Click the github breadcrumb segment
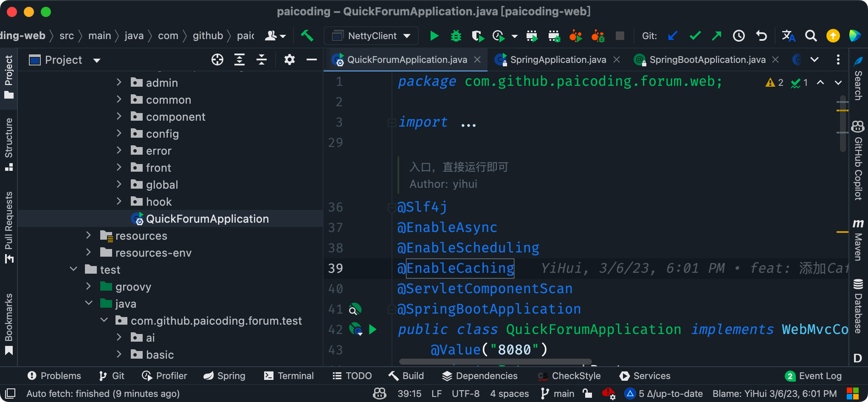The width and height of the screenshot is (868, 402). 208,36
